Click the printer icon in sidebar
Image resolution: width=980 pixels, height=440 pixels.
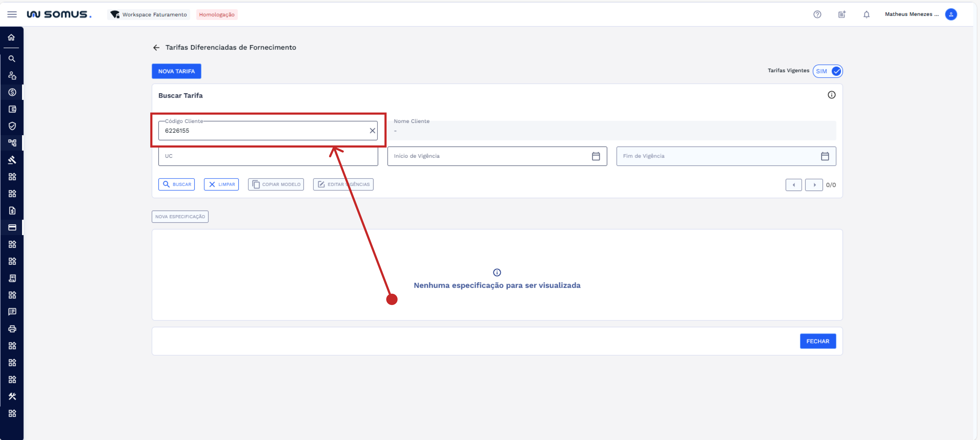(x=12, y=329)
